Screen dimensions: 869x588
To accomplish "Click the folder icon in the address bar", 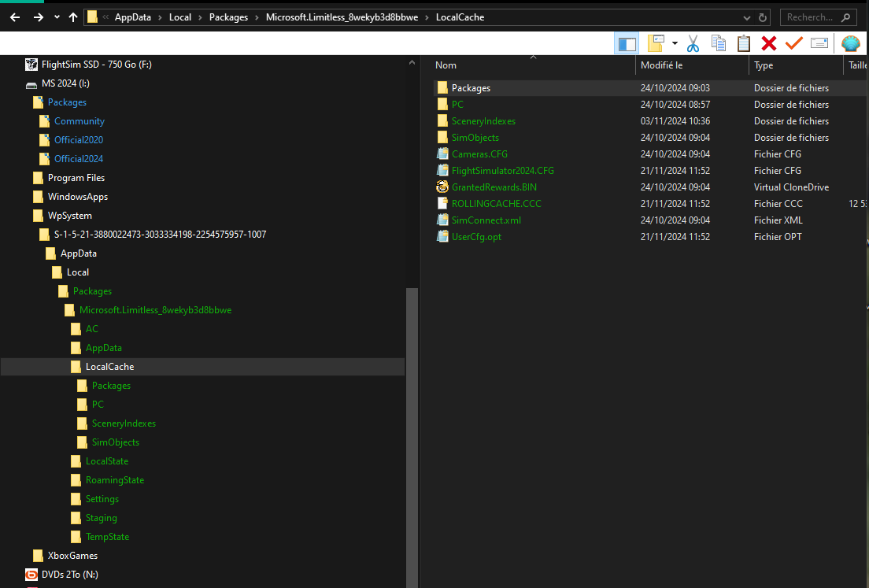I will (93, 17).
